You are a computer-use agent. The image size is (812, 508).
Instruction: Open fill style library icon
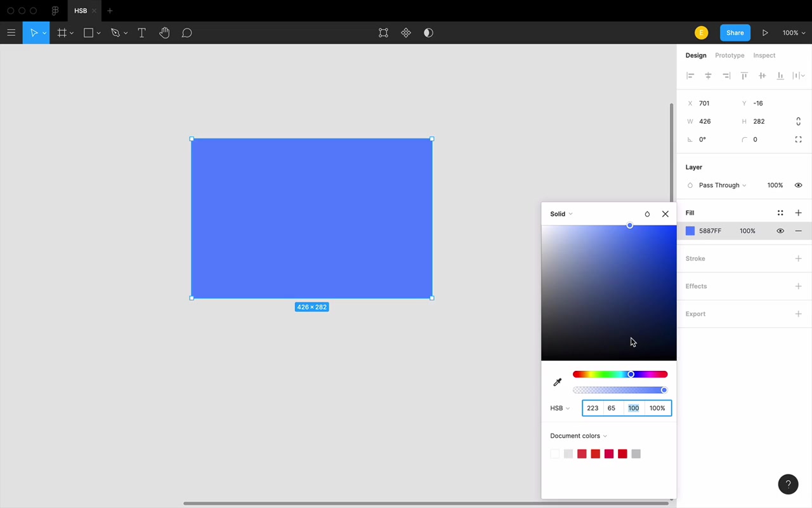(780, 213)
